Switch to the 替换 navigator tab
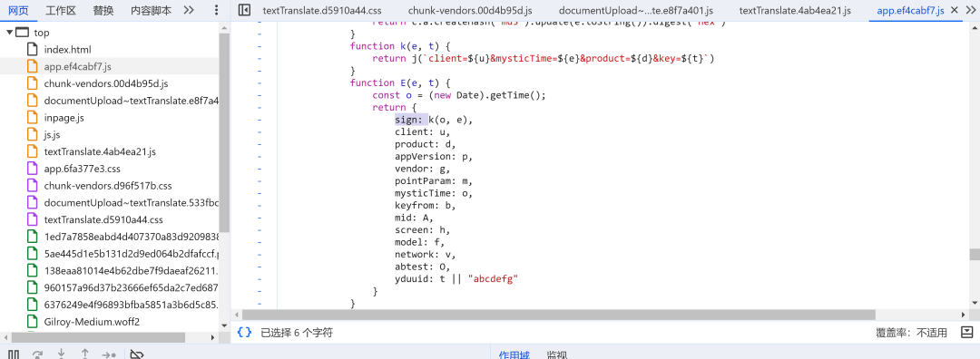 pos(103,10)
